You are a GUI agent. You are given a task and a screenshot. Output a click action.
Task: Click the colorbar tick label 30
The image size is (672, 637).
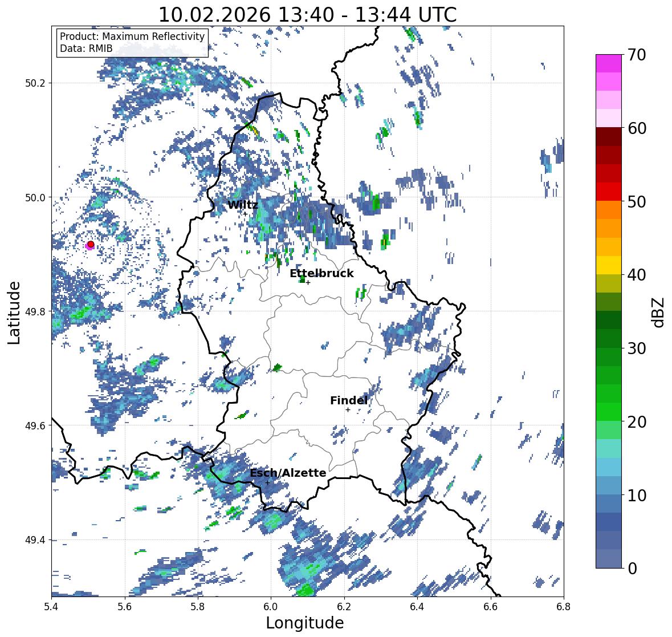637,348
